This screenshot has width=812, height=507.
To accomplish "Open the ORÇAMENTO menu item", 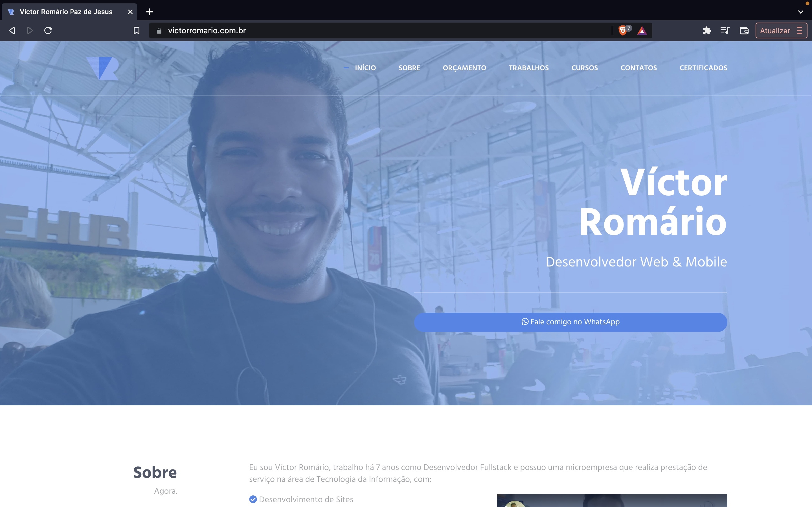I will point(464,68).
